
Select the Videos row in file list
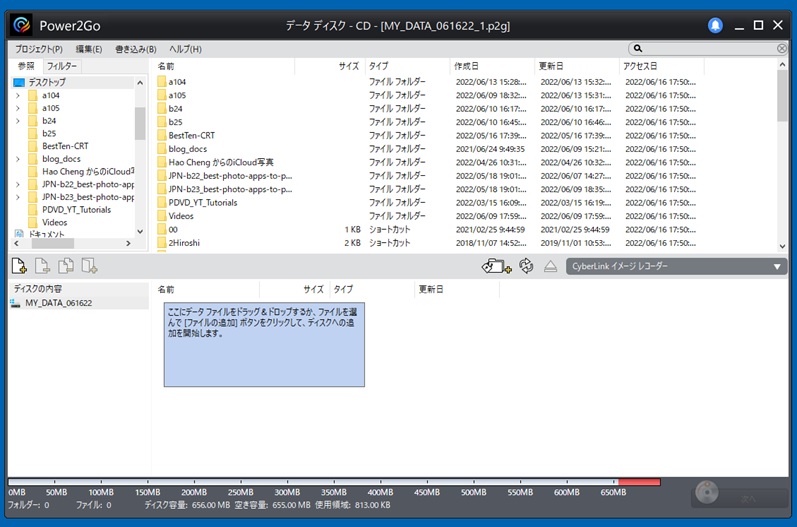[426, 216]
